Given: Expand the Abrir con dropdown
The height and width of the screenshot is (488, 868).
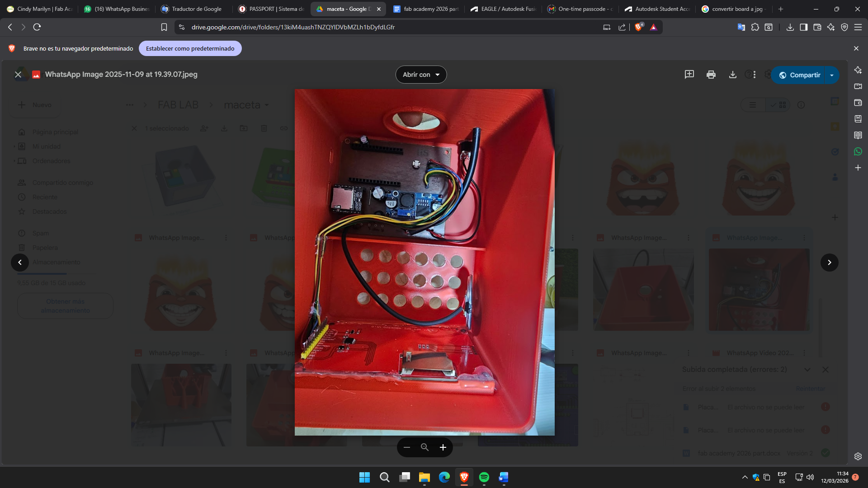Looking at the screenshot, I should click(421, 75).
